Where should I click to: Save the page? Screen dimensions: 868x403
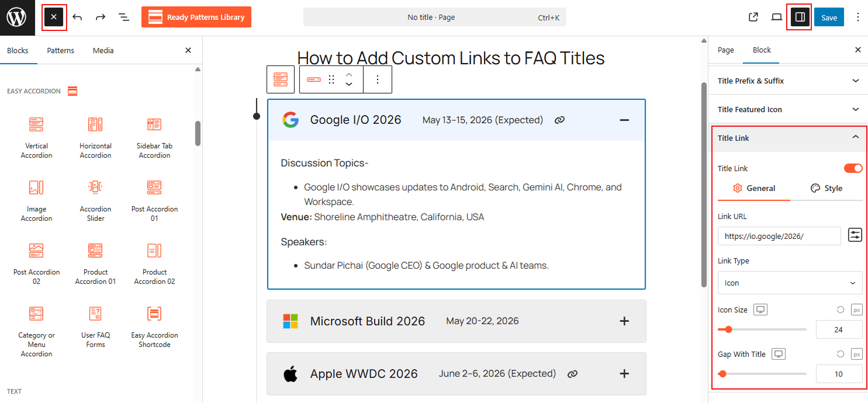point(829,17)
